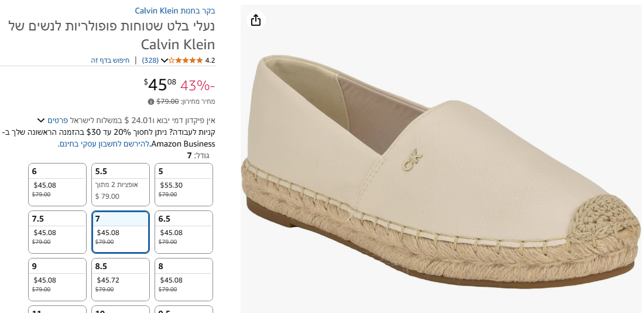Select size 8.5 priced $45.72
The height and width of the screenshot is (313, 644).
pos(121,280)
